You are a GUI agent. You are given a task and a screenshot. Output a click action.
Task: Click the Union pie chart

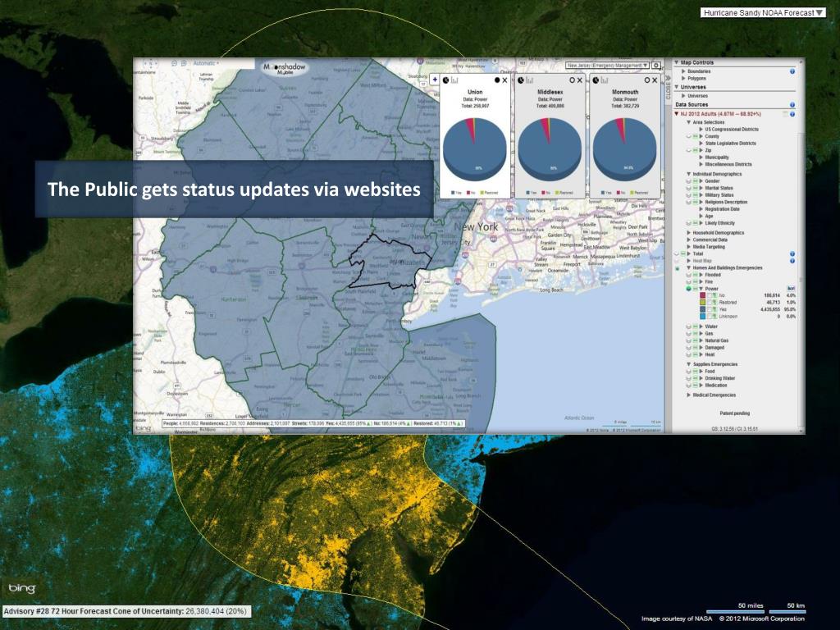475,149
